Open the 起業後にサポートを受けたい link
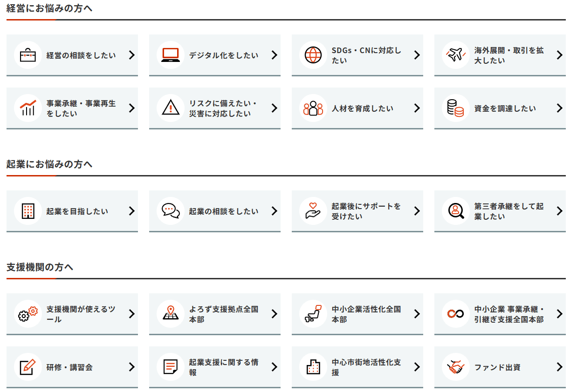This screenshot has width=577, height=392. tap(366, 211)
